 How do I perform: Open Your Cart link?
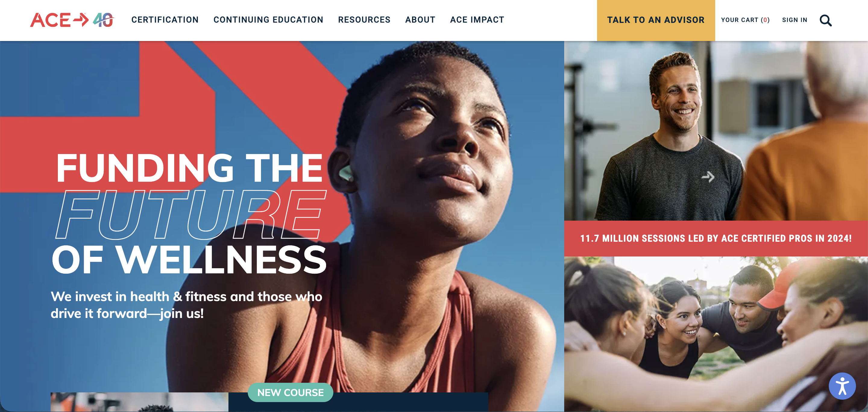(745, 20)
